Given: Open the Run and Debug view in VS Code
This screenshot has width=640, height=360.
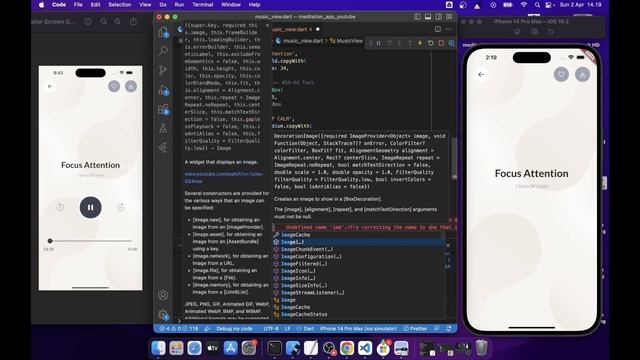Looking at the screenshot, I should coord(163,90).
